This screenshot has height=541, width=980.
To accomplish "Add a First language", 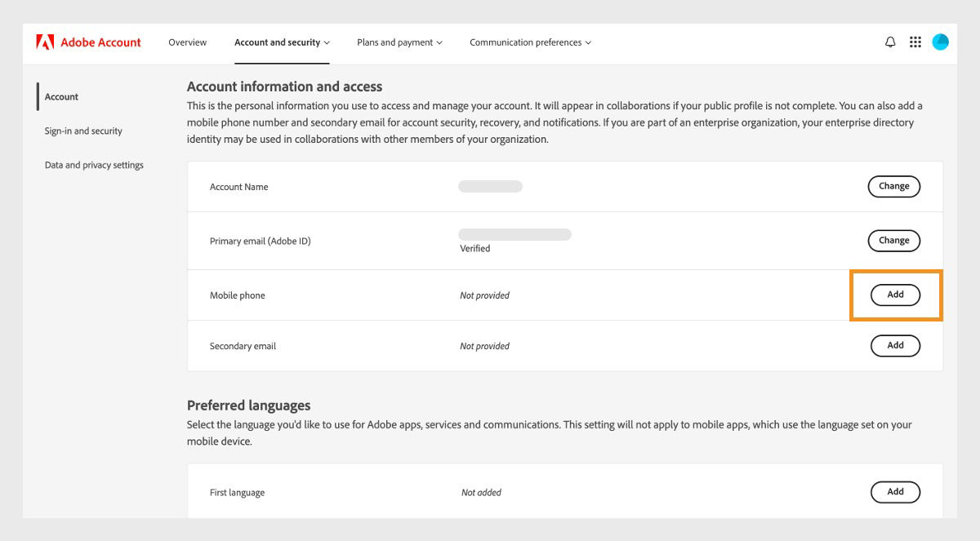I will 895,492.
